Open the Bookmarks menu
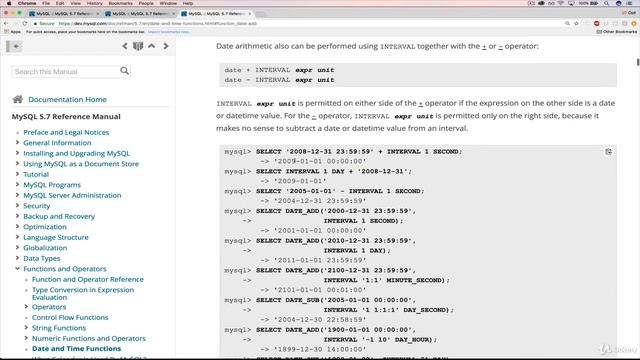The height and width of the screenshot is (360, 640). click(x=120, y=3)
